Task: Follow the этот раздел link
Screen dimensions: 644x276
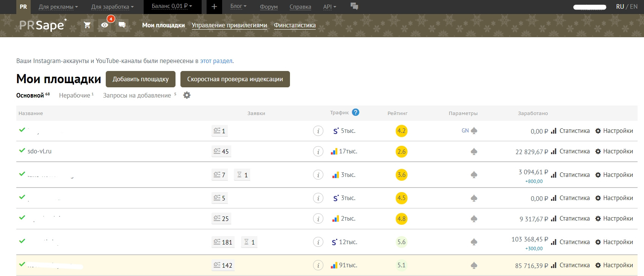Action: click(x=216, y=61)
